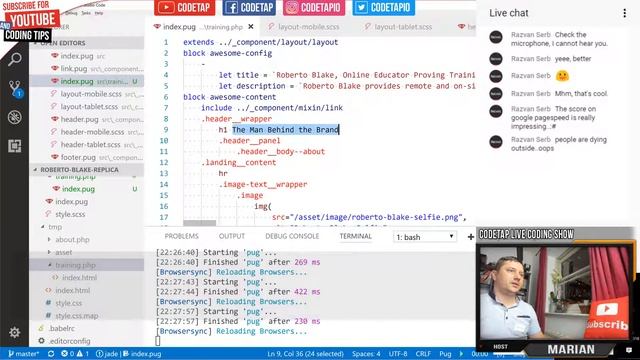The height and width of the screenshot is (360, 640).
Task: Add a new terminal with plus icon
Action: click(471, 237)
